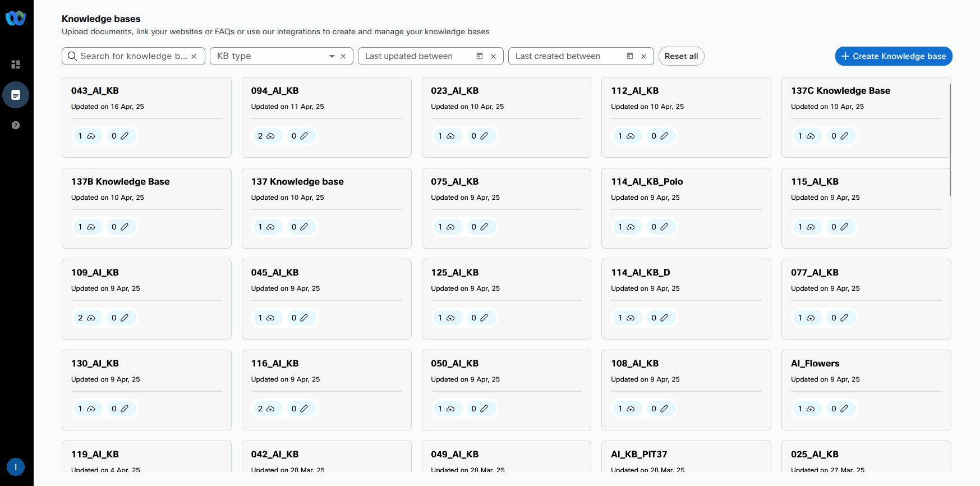Open the help question mark icon
This screenshot has width=980, height=486.
(x=16, y=125)
